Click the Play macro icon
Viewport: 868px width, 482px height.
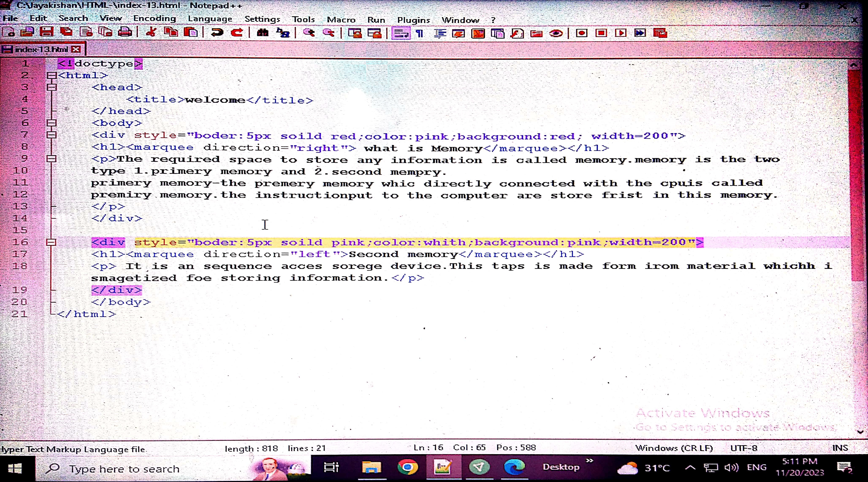click(x=621, y=33)
